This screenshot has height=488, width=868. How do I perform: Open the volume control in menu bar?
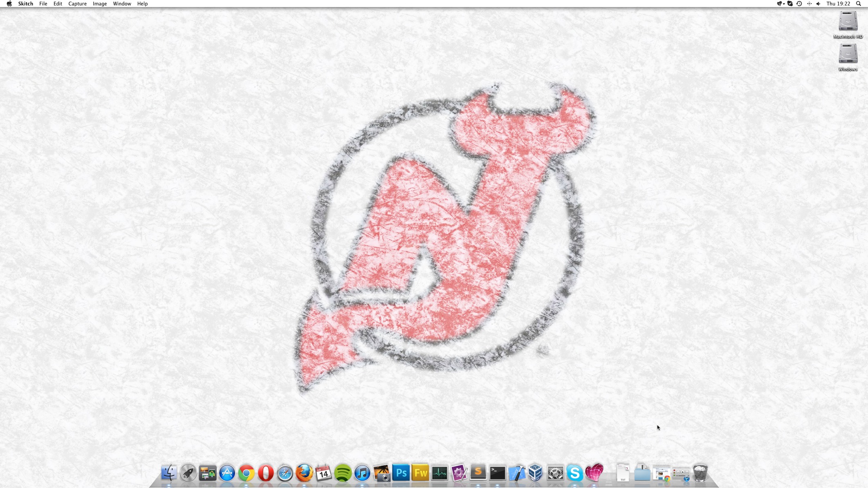tap(818, 4)
